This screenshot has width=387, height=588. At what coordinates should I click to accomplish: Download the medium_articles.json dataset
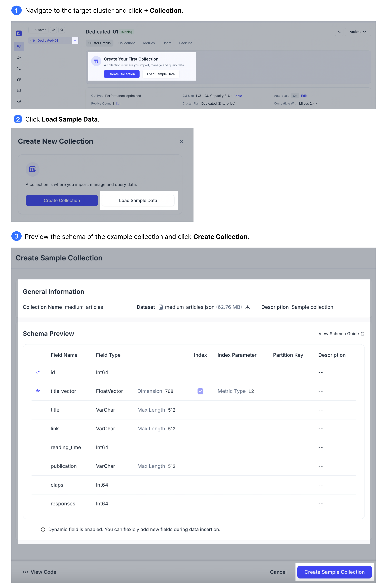(x=247, y=307)
